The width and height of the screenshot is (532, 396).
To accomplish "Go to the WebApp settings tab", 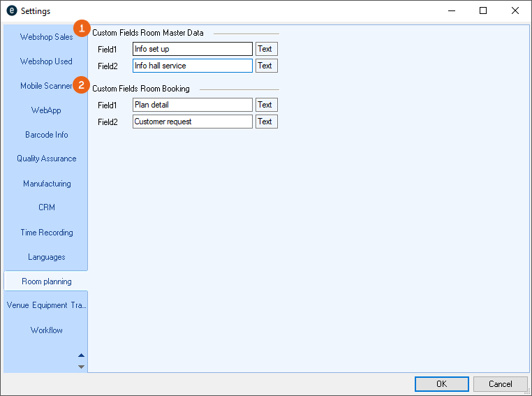I will pyautogui.click(x=46, y=110).
